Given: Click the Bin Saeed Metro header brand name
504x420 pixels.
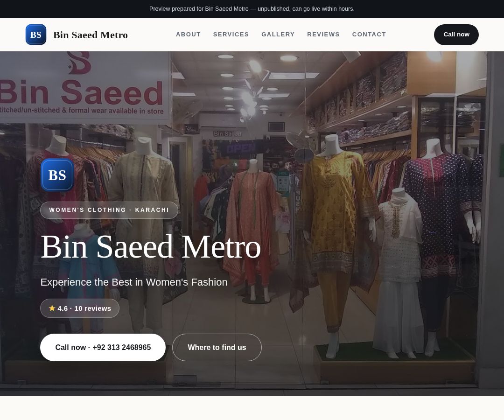Looking at the screenshot, I should coord(91,35).
